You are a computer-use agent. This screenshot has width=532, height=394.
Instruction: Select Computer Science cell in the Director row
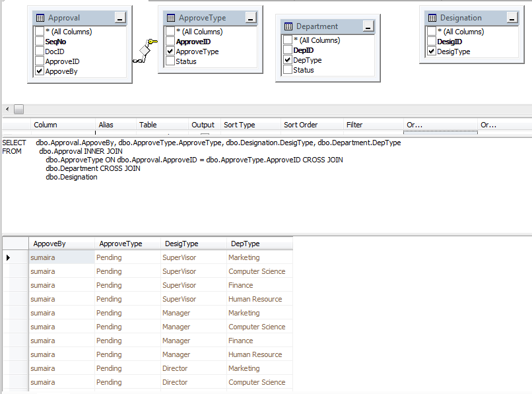pos(259,383)
